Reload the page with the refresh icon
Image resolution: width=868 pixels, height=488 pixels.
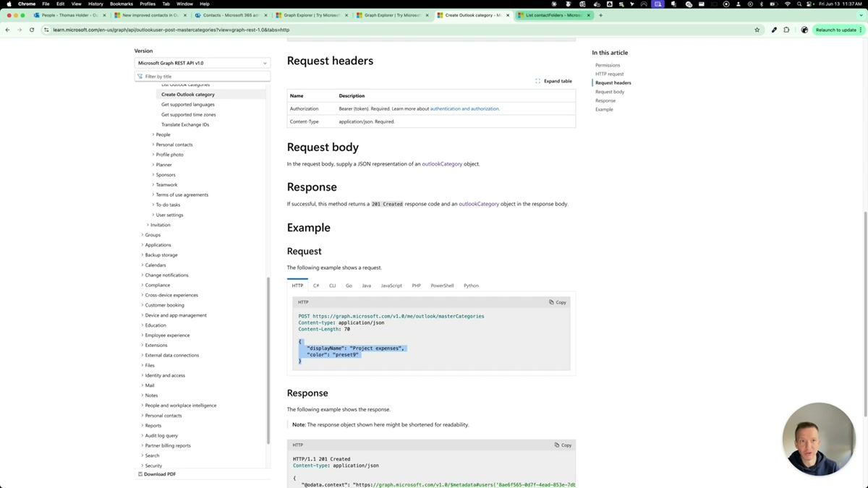[31, 30]
